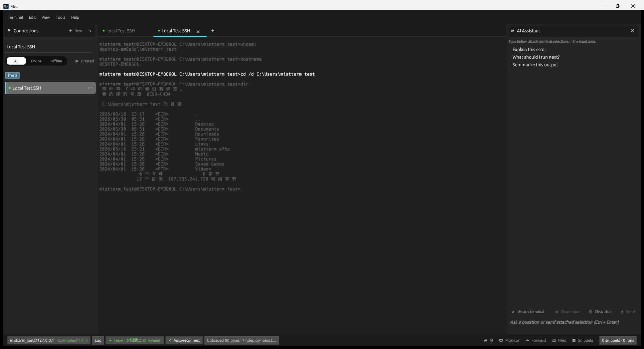Choose 'Explain this error' suggestion
This screenshot has height=349, width=644.
point(529,49)
